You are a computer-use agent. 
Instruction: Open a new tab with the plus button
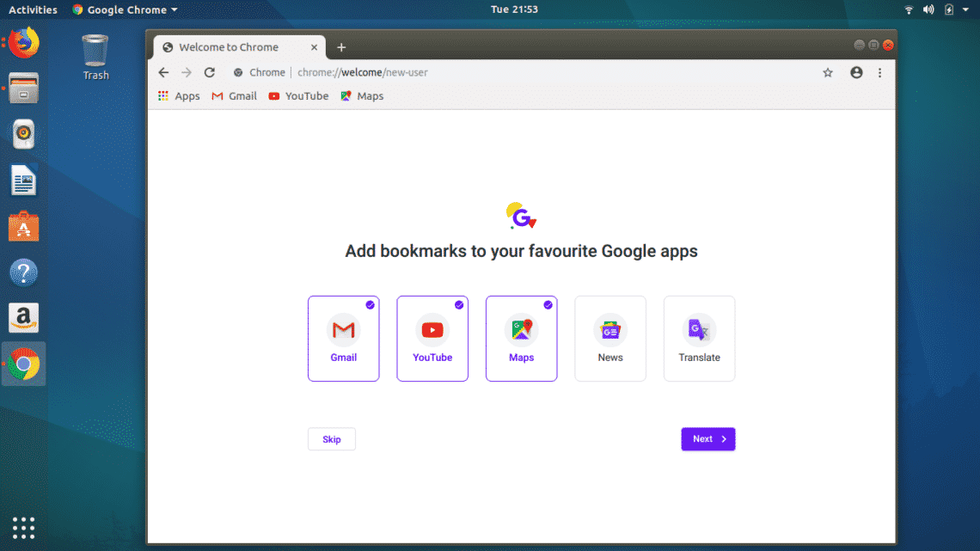[x=341, y=47]
